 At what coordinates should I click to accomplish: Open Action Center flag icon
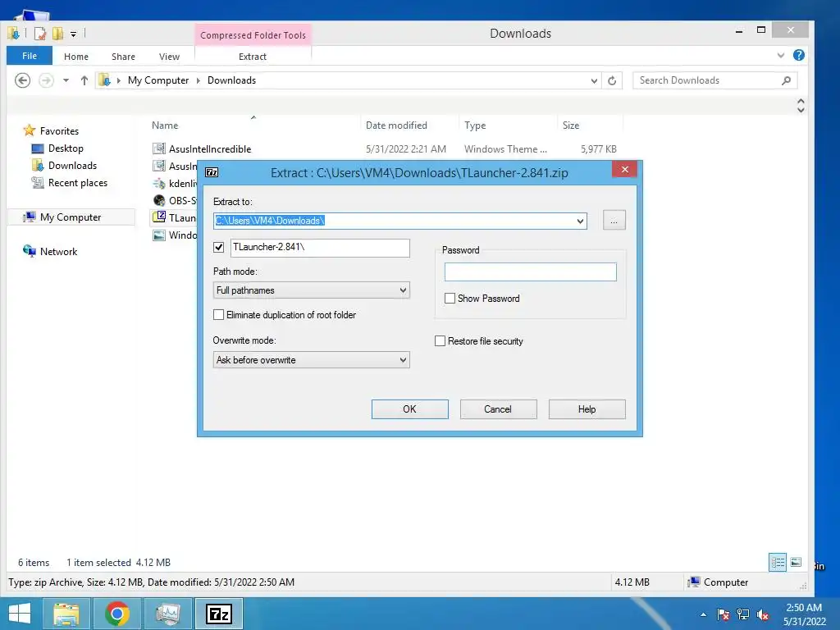pos(724,614)
